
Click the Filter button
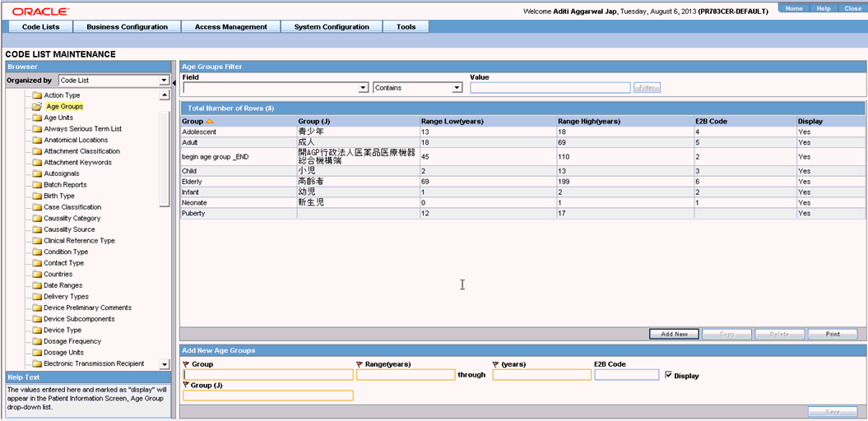coord(647,87)
